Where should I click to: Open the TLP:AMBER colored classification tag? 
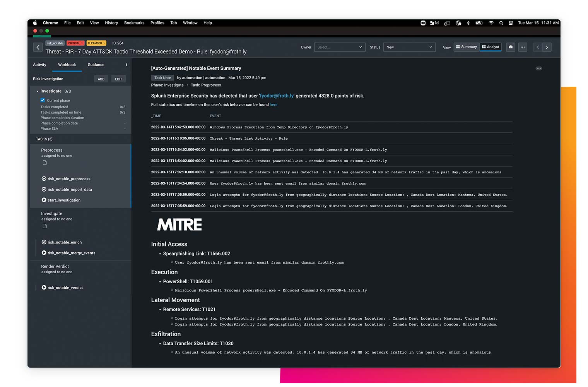(x=96, y=43)
